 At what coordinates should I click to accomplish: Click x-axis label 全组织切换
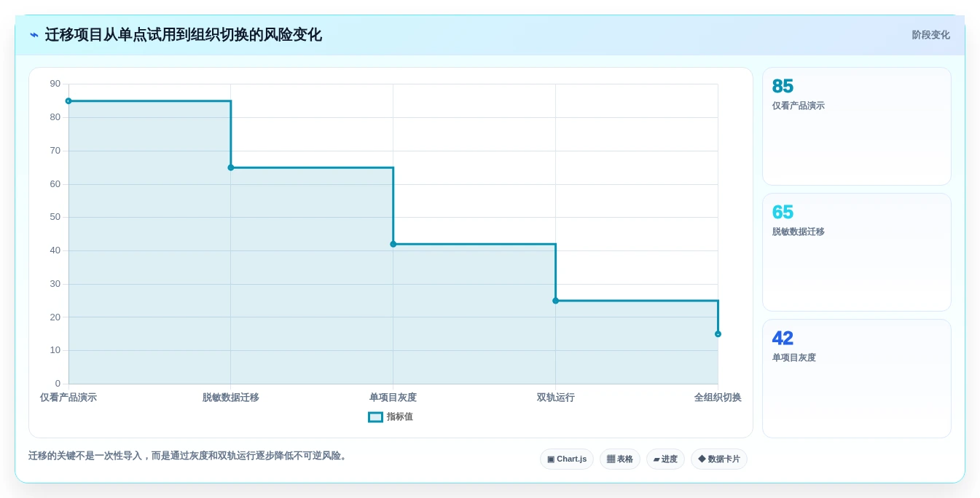(718, 398)
